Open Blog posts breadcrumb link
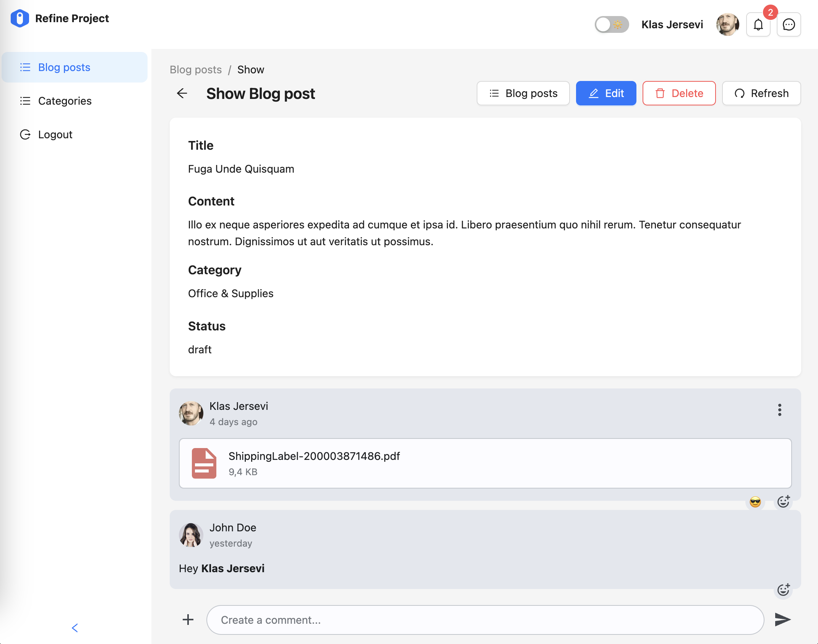818x644 pixels. (196, 70)
